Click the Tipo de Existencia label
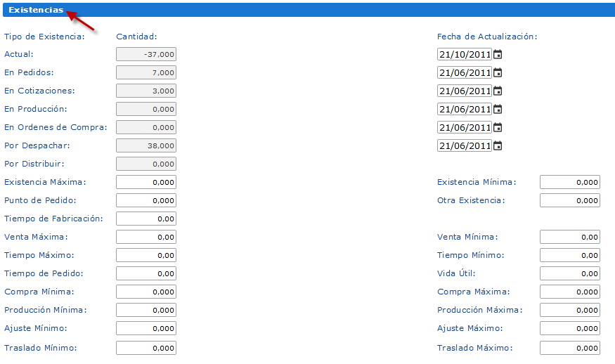The height and width of the screenshot is (364, 615). [44, 37]
